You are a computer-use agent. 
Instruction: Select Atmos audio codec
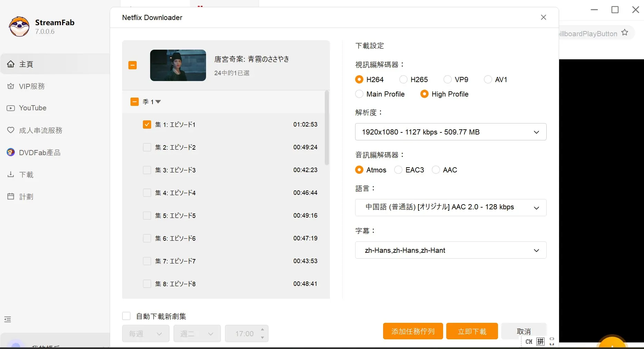pos(359,170)
